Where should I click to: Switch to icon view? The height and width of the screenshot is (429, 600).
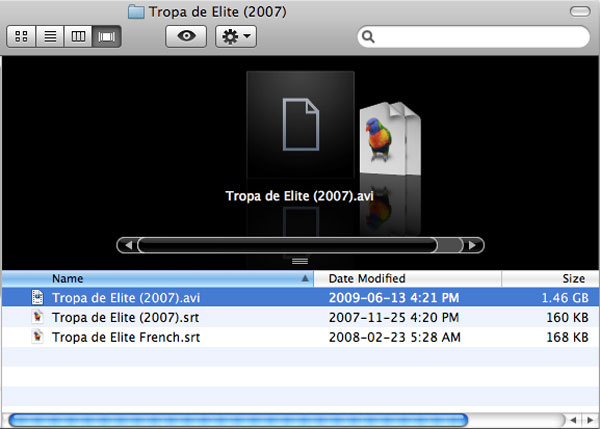pyautogui.click(x=21, y=36)
